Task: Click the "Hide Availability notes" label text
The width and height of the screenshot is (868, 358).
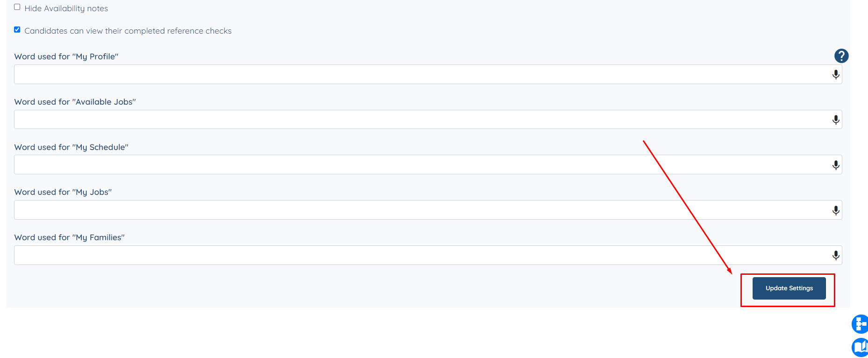Action: coord(66,8)
